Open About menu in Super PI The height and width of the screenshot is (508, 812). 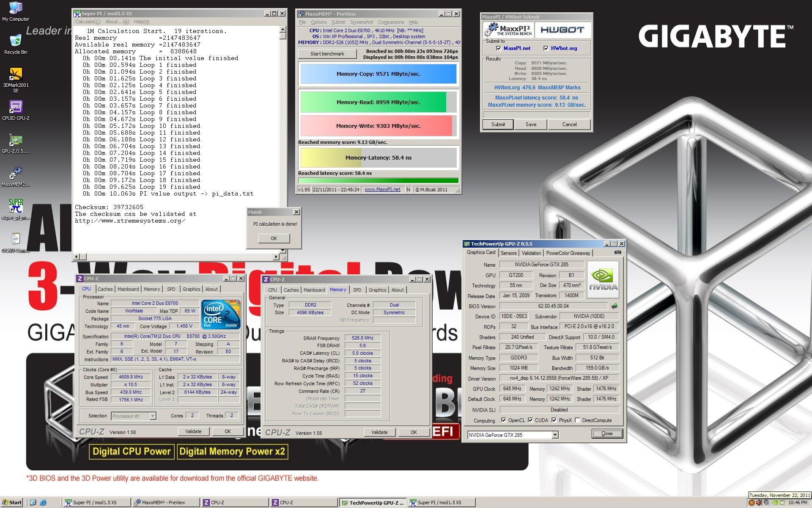pyautogui.click(x=117, y=22)
